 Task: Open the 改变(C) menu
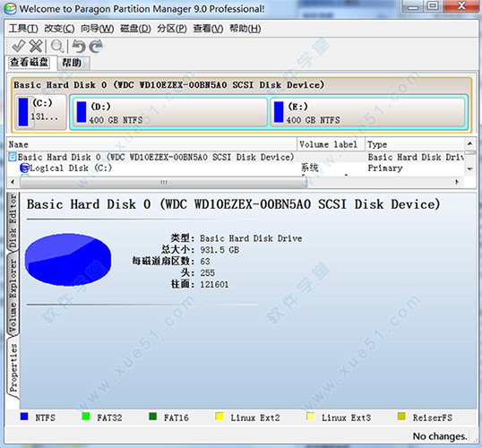(59, 29)
